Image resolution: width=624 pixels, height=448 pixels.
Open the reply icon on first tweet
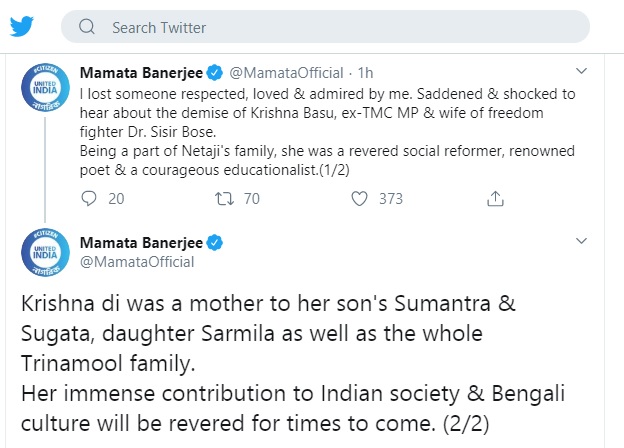[x=89, y=198]
